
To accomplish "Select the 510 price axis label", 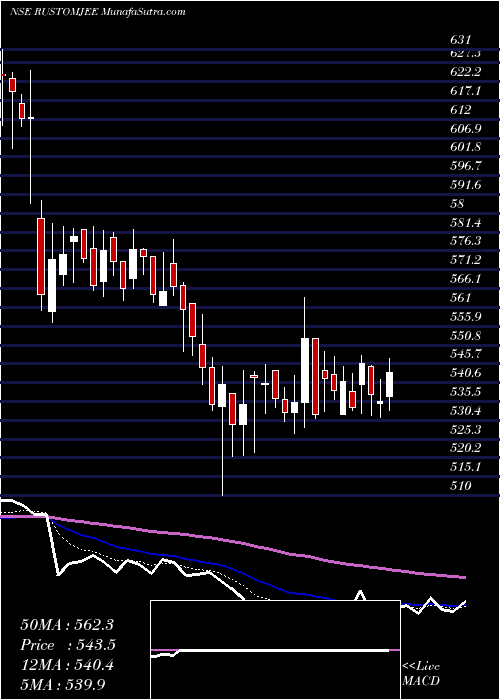I will point(461,485).
